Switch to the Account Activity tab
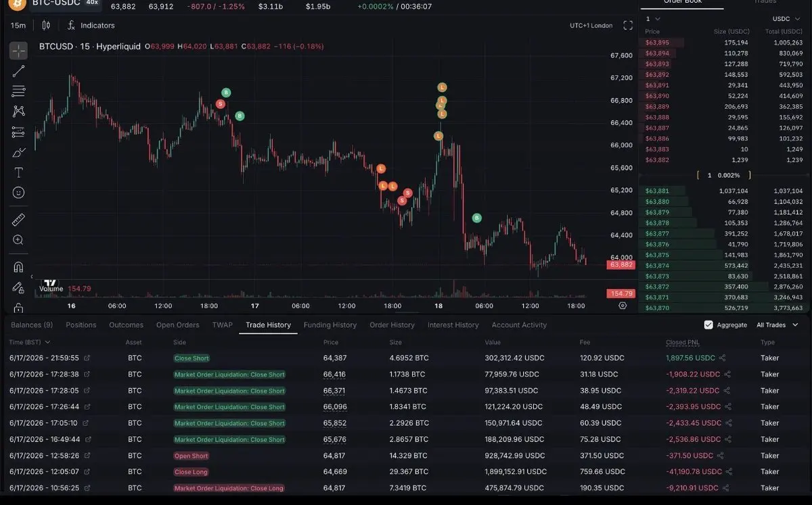 pos(519,325)
